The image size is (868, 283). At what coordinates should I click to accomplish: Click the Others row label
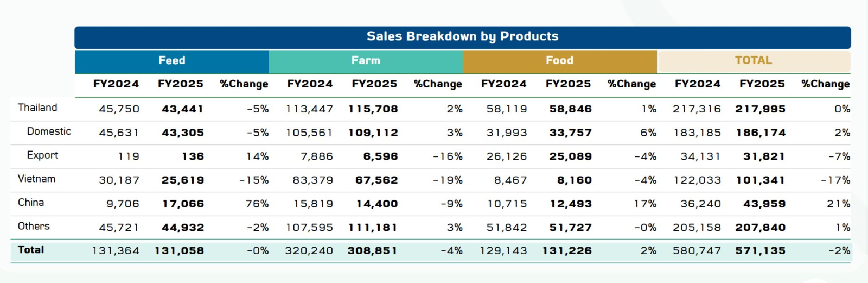pos(34,226)
